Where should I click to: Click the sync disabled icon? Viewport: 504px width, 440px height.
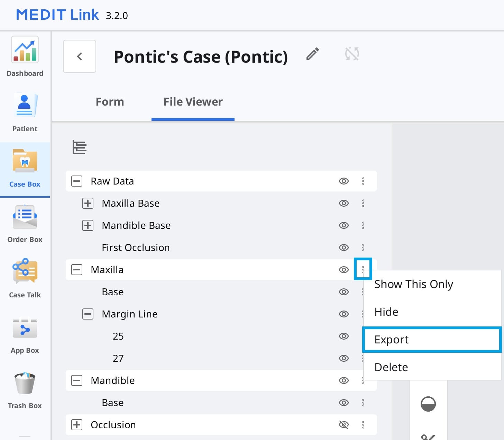352,54
